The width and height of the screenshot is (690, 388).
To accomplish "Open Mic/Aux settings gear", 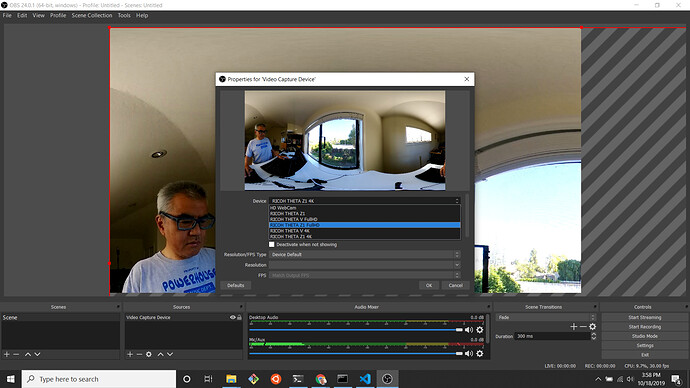I will [480, 353].
